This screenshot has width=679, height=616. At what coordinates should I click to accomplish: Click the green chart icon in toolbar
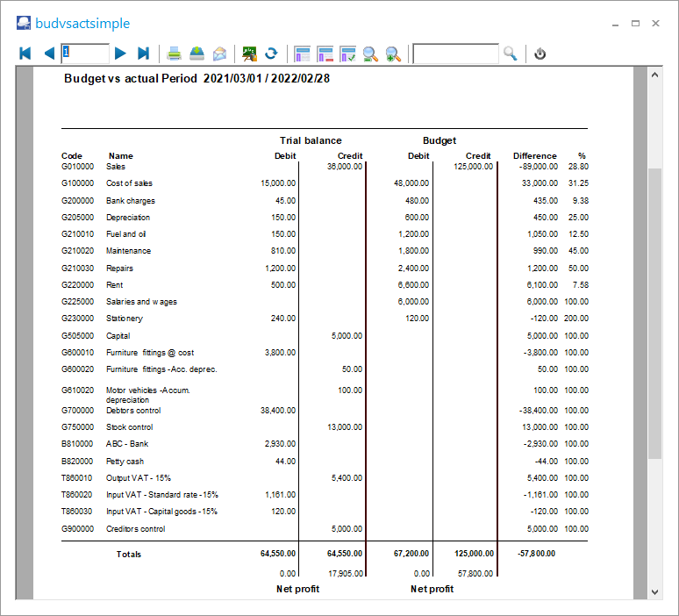250,54
